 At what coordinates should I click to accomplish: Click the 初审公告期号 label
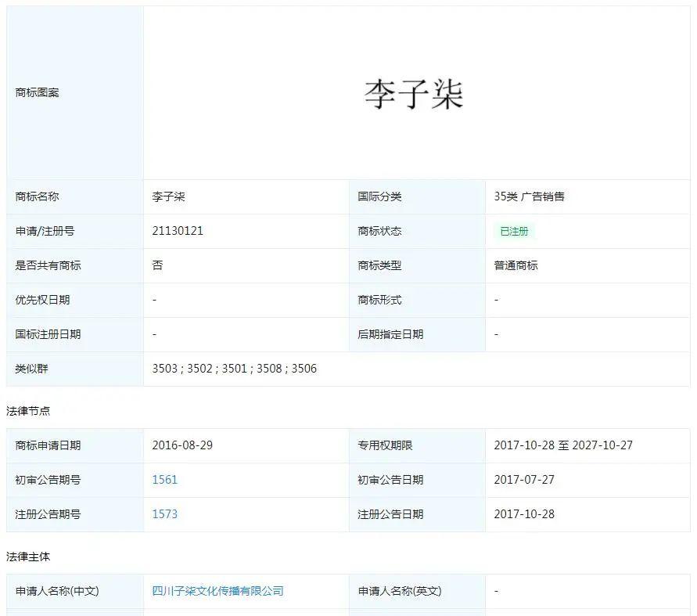click(48, 480)
